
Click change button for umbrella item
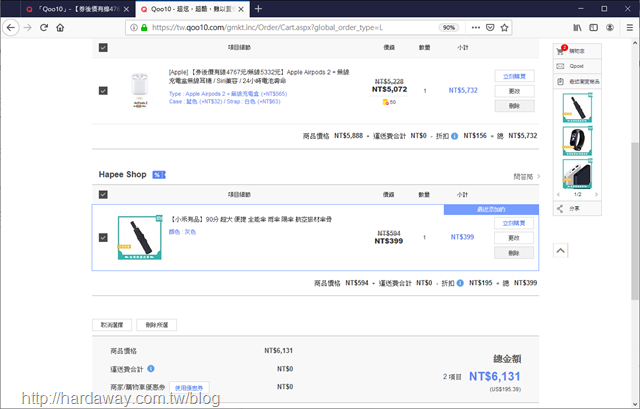tap(514, 238)
